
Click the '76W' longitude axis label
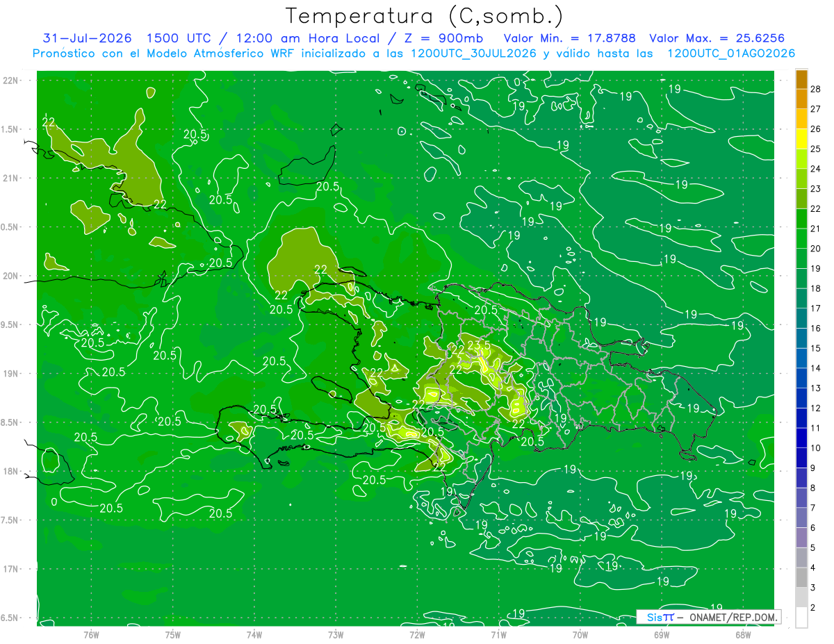[91, 635]
